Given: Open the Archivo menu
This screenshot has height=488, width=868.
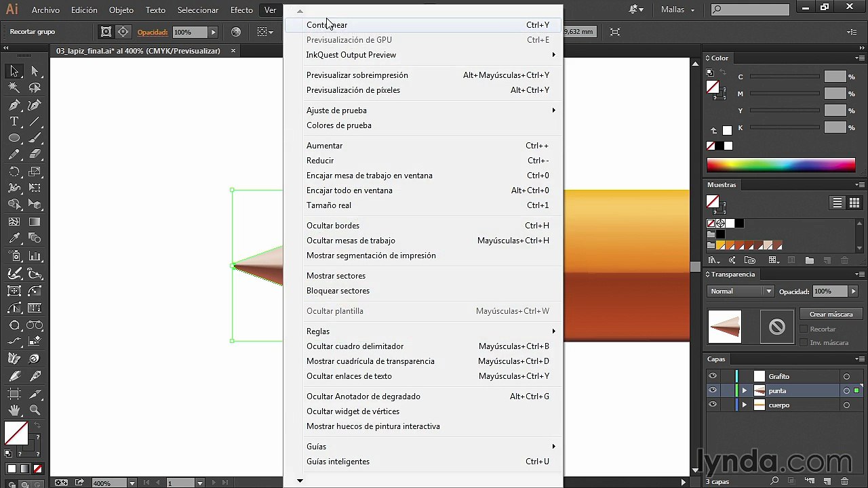Looking at the screenshot, I should pyautogui.click(x=45, y=10).
